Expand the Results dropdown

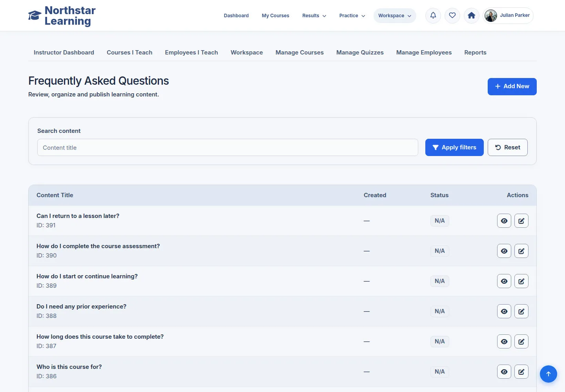pos(314,16)
